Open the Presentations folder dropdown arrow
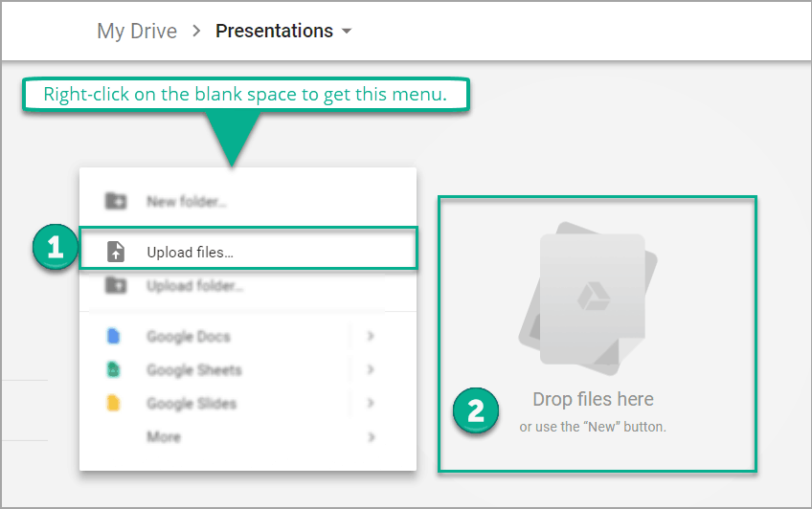812x509 pixels. pos(347,32)
